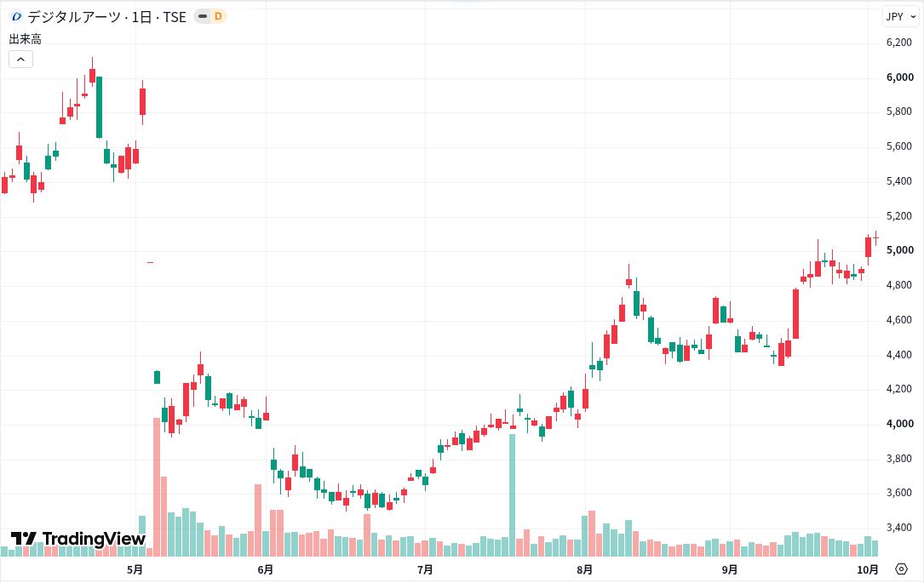
Task: Open chart settings via the hexagon gear icon
Action: 901,569
